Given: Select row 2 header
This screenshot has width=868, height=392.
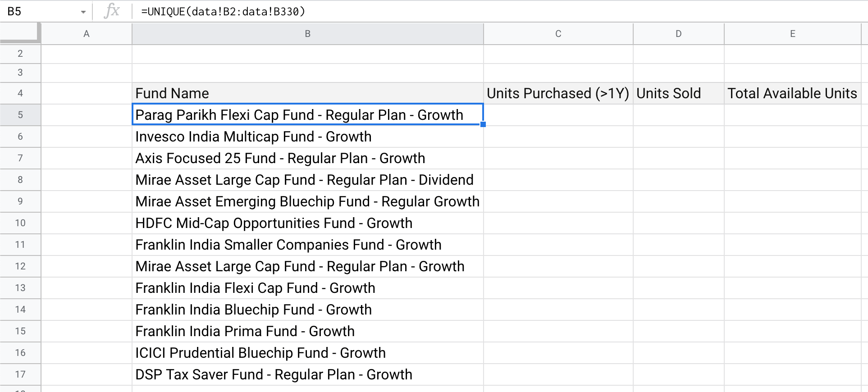Looking at the screenshot, I should [20, 54].
